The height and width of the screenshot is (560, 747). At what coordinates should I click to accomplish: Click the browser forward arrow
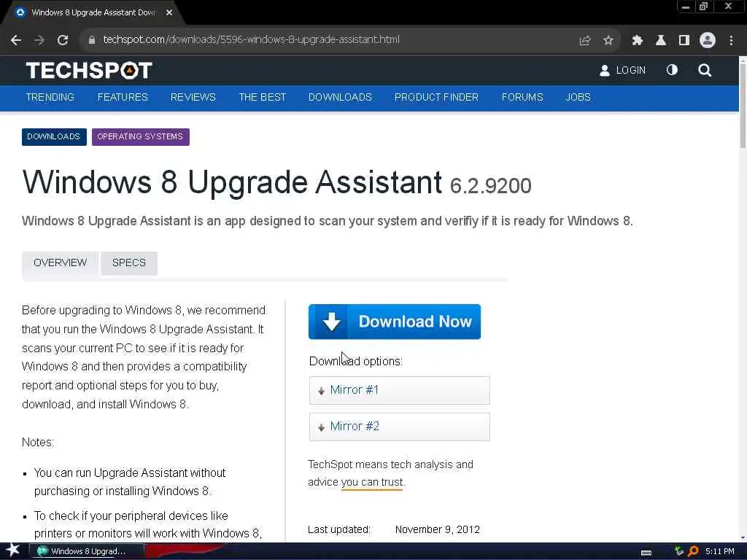[39, 40]
